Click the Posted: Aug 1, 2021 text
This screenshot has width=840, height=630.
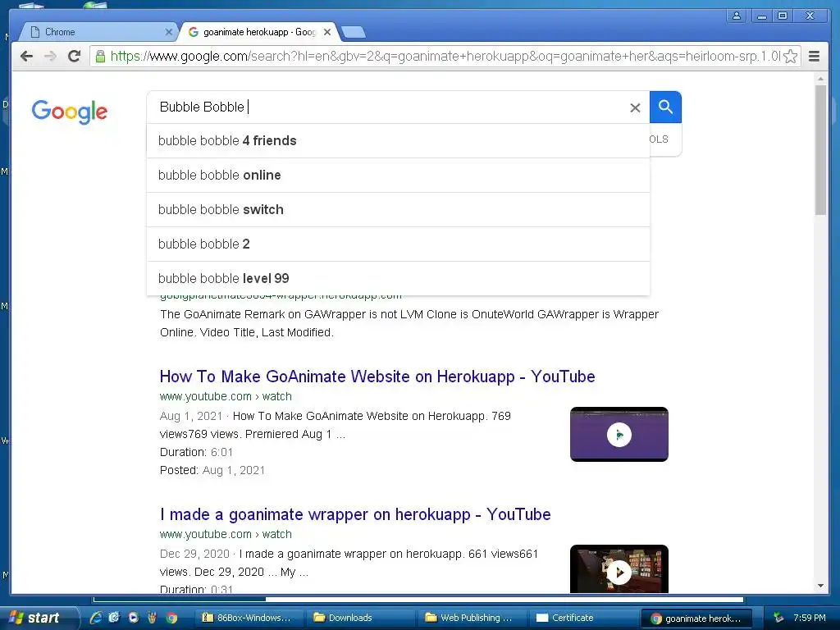212,470
